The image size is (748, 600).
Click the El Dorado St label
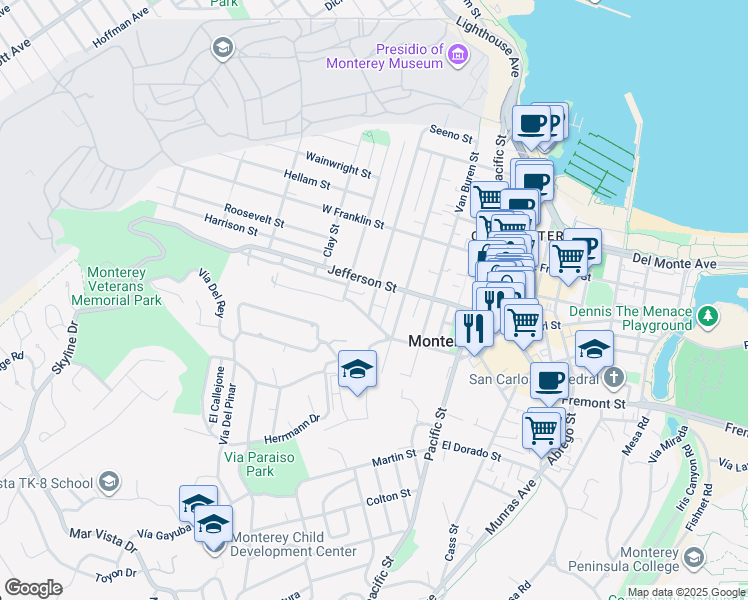tap(471, 451)
